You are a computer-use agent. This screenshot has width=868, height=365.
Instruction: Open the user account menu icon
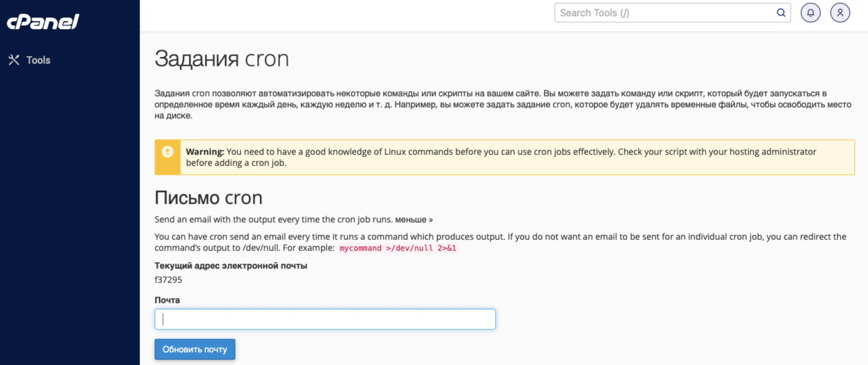(840, 13)
